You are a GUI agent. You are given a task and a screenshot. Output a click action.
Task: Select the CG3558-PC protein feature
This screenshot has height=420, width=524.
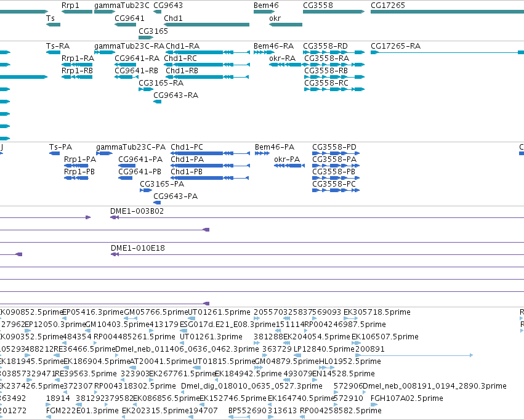pyautogui.click(x=336, y=190)
